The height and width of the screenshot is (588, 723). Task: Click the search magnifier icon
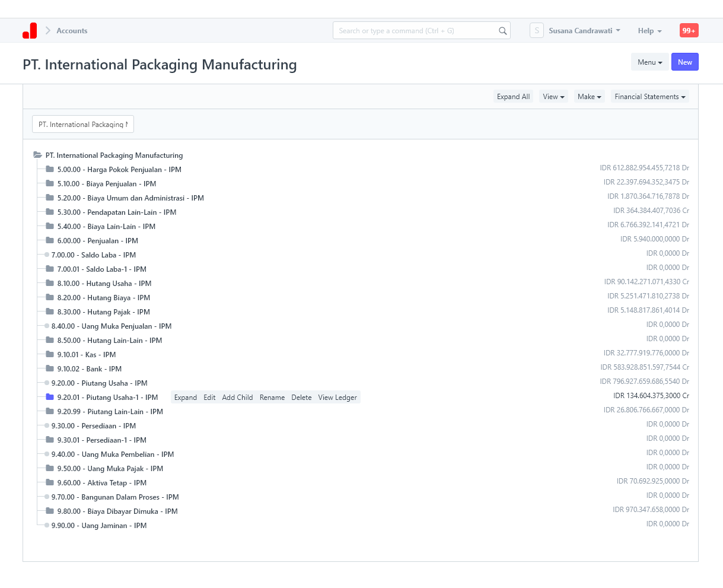[x=502, y=31]
